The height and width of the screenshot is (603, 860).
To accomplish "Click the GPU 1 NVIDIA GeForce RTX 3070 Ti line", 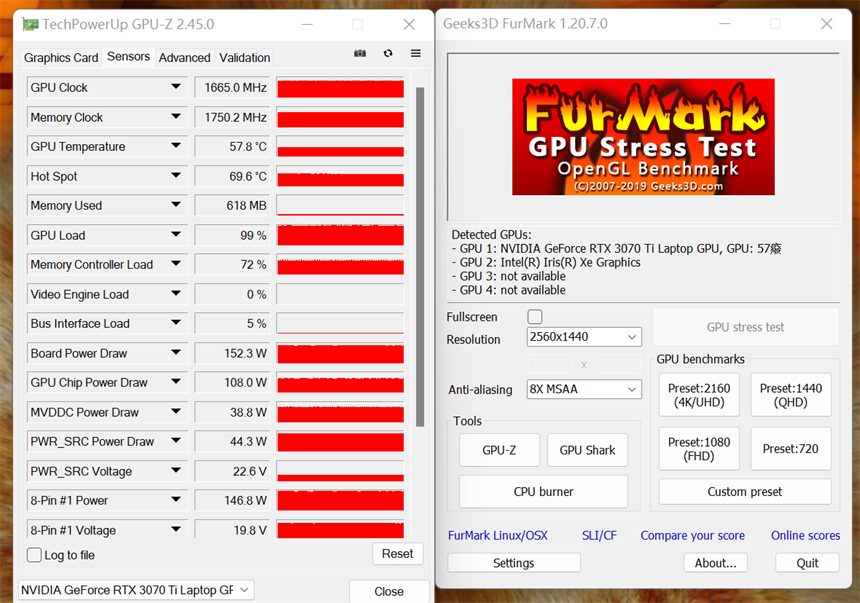I will pos(616,249).
